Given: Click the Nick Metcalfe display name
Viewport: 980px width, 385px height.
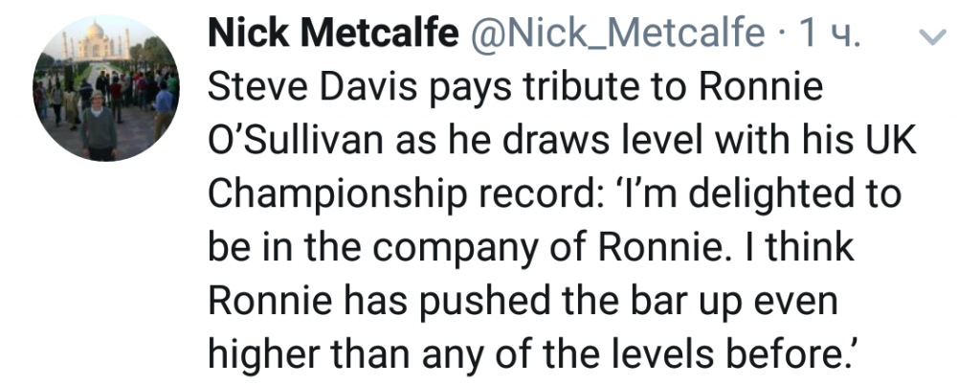Looking at the screenshot, I should click(x=332, y=37).
